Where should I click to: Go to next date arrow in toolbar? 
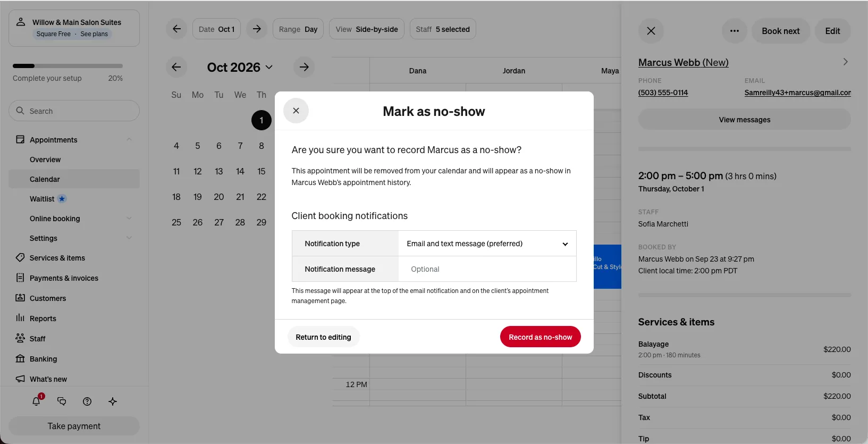(257, 29)
